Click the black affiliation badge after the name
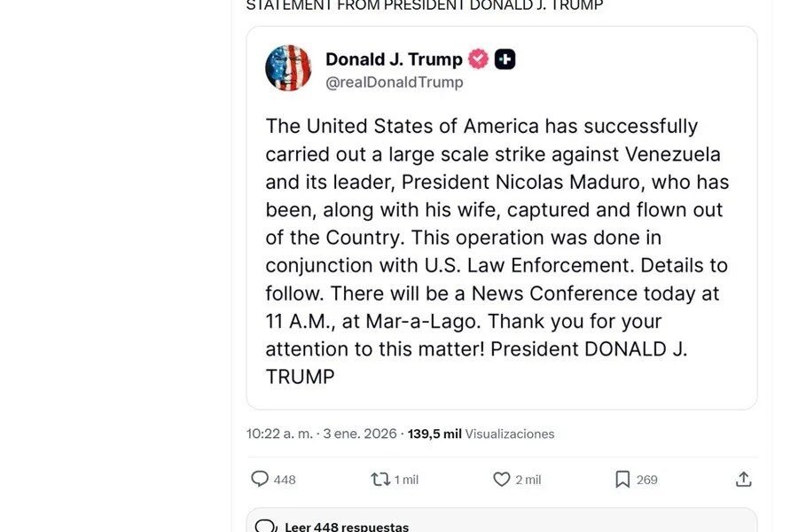The height and width of the screenshot is (532, 798). coord(505,59)
